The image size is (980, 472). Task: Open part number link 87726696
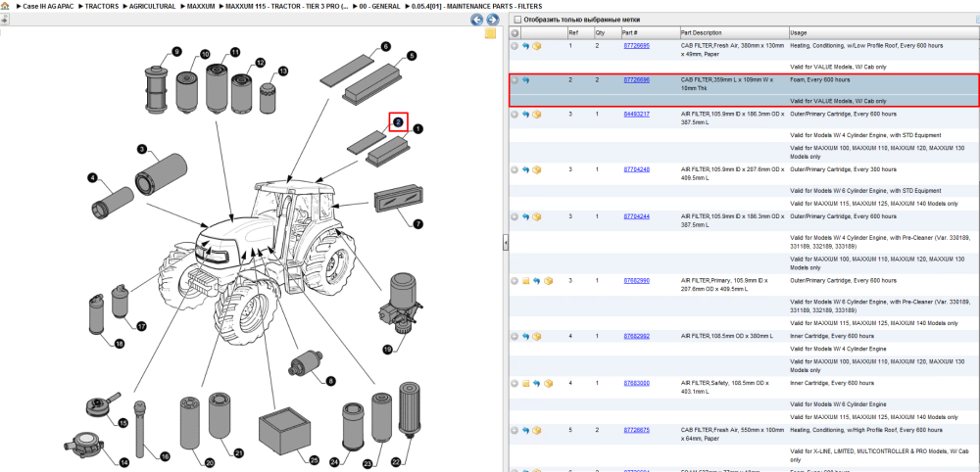coord(636,80)
